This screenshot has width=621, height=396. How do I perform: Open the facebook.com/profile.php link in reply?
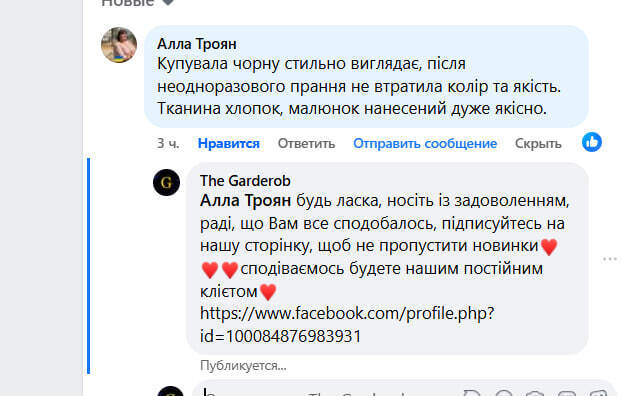pos(347,325)
